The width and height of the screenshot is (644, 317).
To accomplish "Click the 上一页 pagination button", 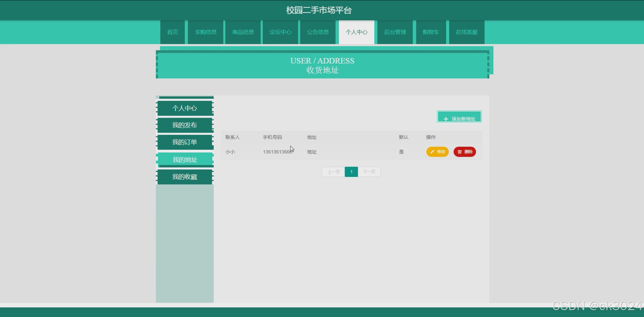I will 333,172.
